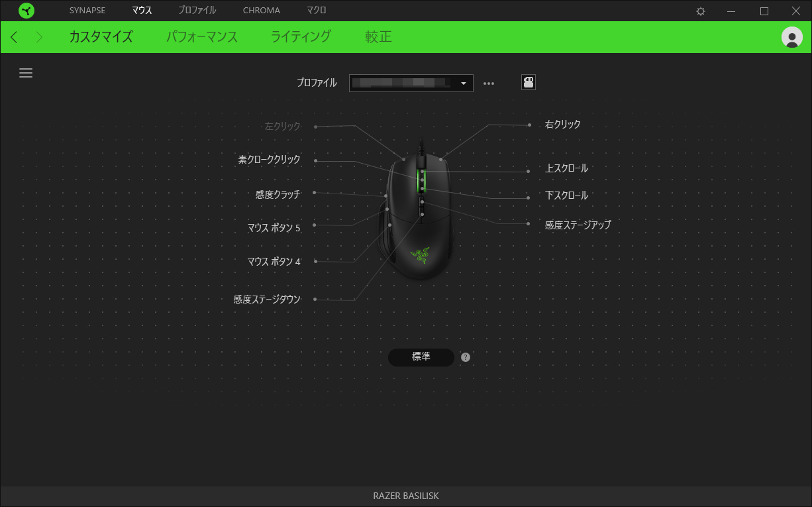Open the CHROMA tab
This screenshot has height=507, width=812.
pyautogui.click(x=261, y=11)
